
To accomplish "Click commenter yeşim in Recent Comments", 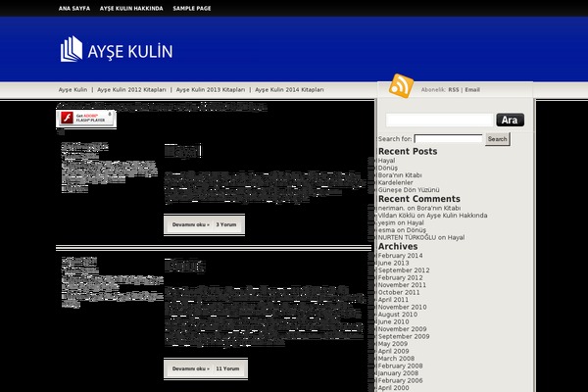I will point(387,222).
